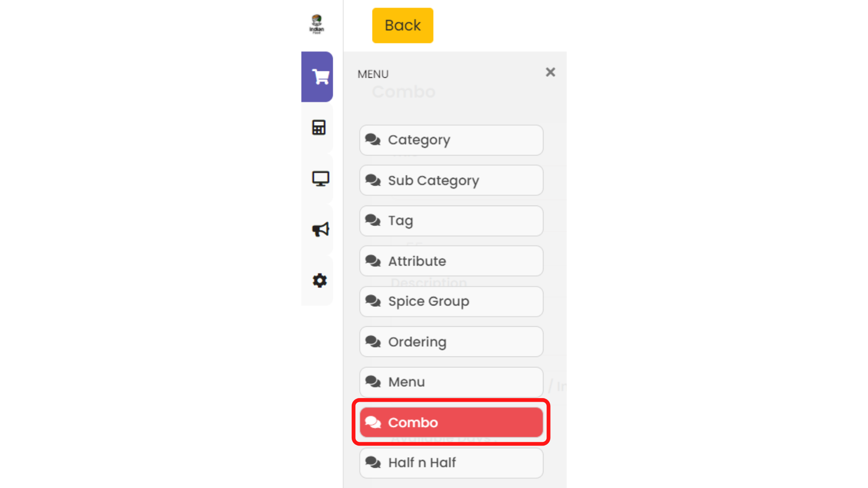Image resolution: width=868 pixels, height=488 pixels.
Task: Open the settings gear icon
Action: [320, 281]
